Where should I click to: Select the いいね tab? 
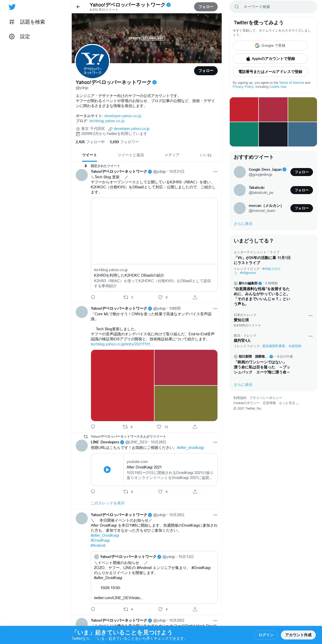(206, 155)
